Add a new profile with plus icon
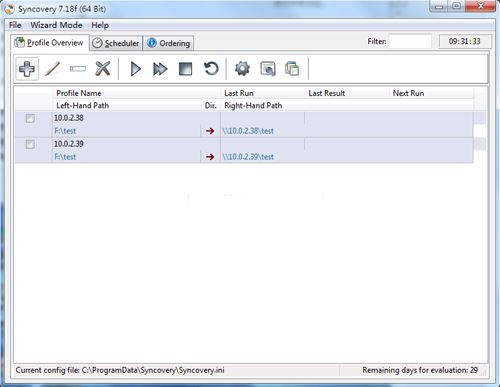500x387 pixels. click(27, 69)
